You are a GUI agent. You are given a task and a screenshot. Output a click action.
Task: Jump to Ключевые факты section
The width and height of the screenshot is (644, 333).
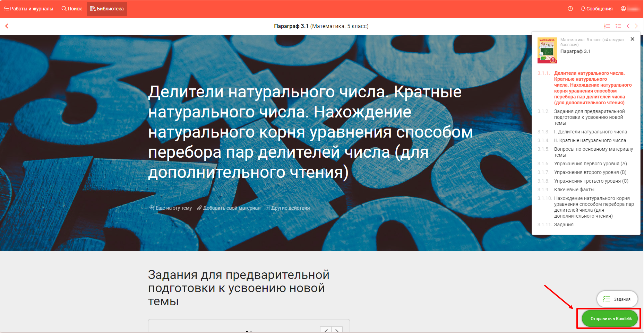click(x=574, y=190)
